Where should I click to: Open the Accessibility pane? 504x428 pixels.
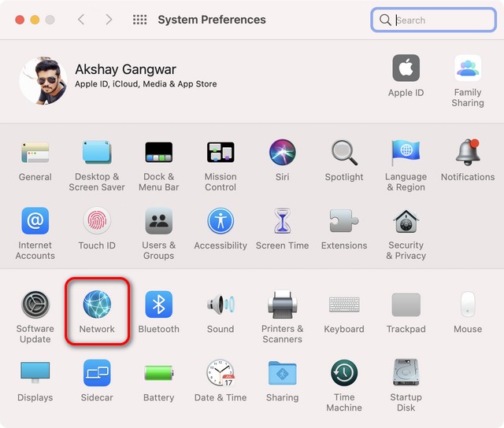(220, 221)
